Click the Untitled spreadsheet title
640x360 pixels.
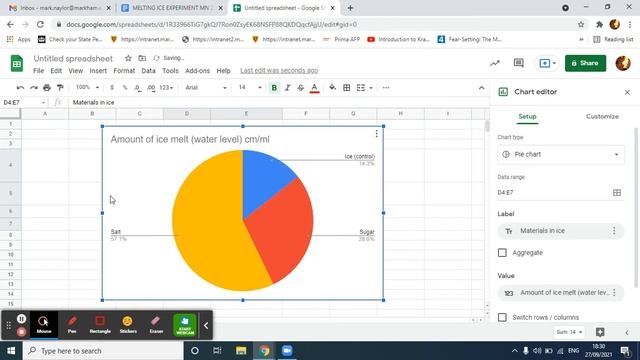(x=73, y=58)
